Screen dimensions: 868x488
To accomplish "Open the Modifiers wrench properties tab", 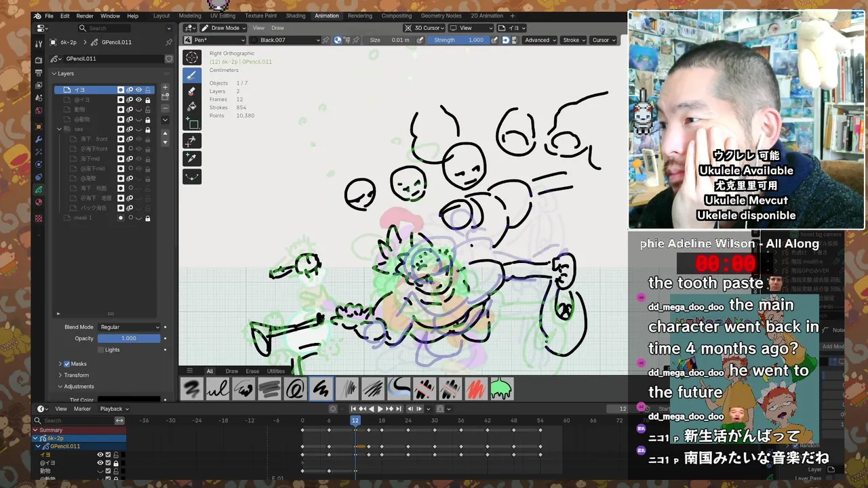I will click(39, 139).
